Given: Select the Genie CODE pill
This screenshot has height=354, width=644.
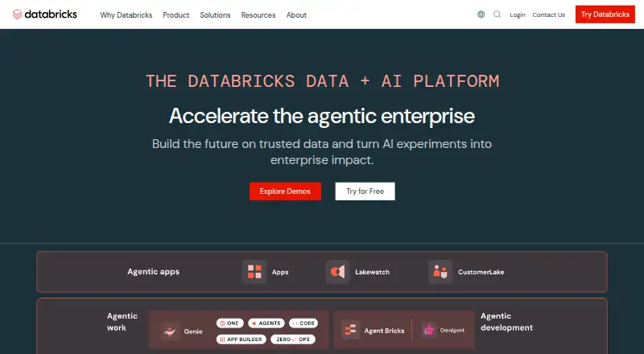Looking at the screenshot, I should click(303, 323).
